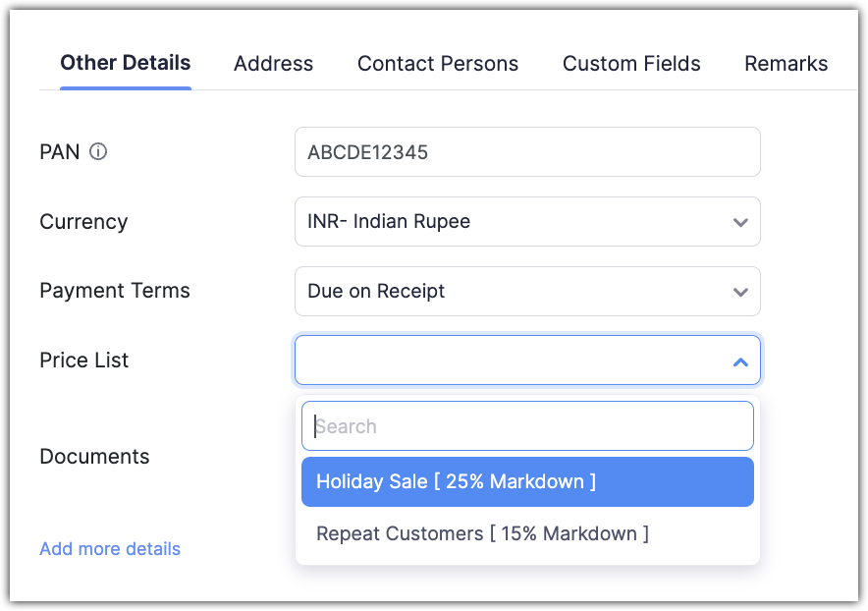Switch to the Address tab

[273, 65]
